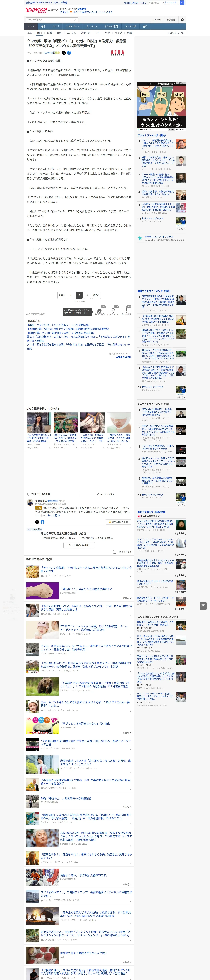This screenshot has width=210, height=980.
Task: Click the search magnifier icon beside keyword box
Action: click(x=75, y=20)
